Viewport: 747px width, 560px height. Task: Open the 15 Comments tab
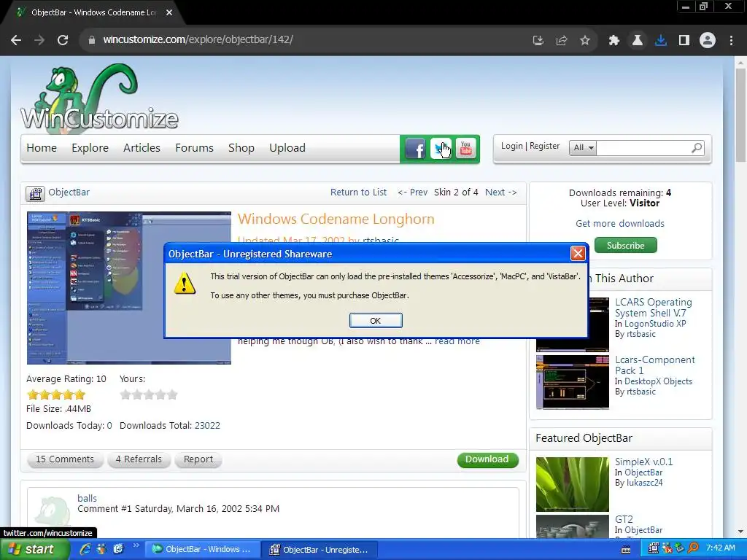(x=65, y=459)
